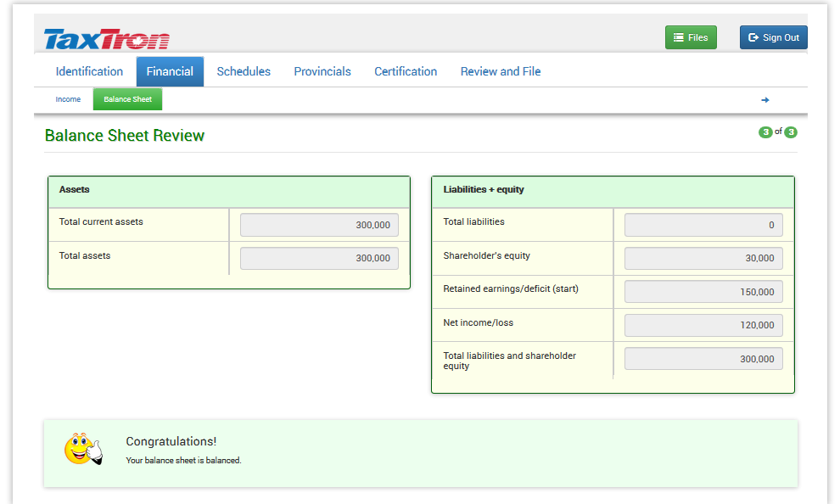Click the TaxTron logo
This screenshot has width=840, height=504.
[x=106, y=37]
